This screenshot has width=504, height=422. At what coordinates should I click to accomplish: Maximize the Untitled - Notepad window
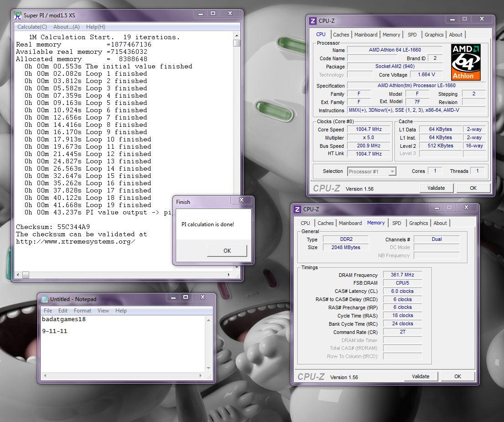pyautogui.click(x=186, y=297)
